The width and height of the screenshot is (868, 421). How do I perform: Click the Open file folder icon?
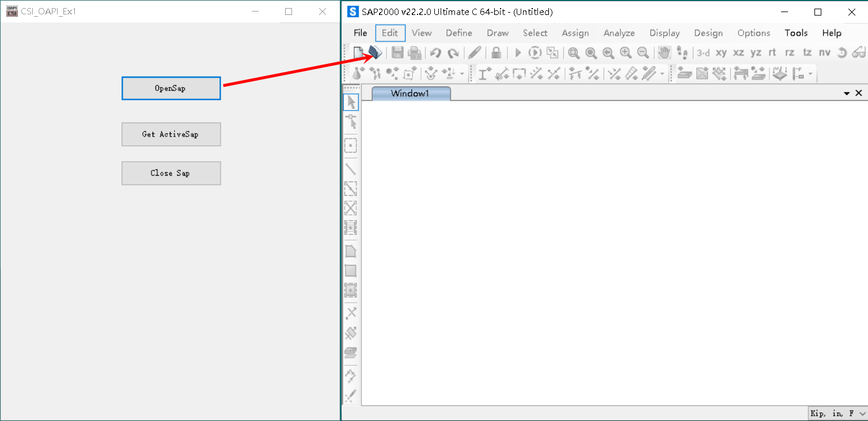(x=376, y=52)
